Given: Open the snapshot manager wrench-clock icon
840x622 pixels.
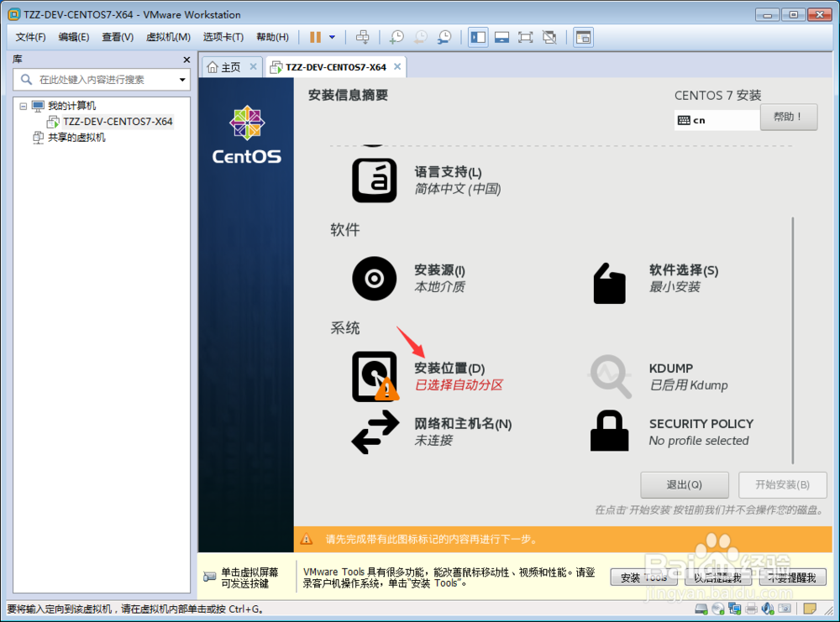Looking at the screenshot, I should pos(444,37).
